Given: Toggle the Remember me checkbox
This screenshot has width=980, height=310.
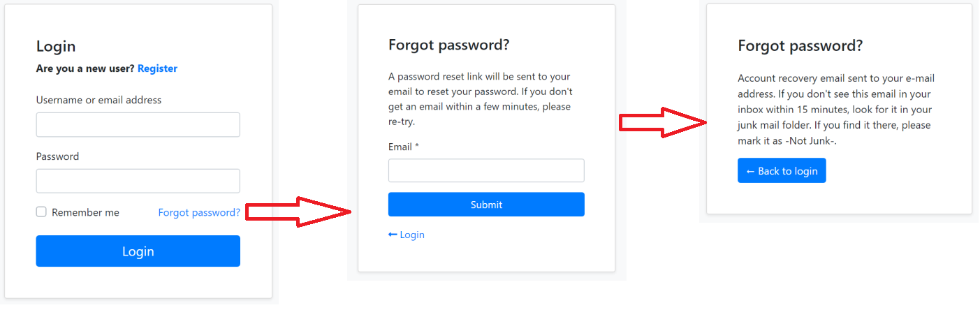Looking at the screenshot, I should [41, 212].
